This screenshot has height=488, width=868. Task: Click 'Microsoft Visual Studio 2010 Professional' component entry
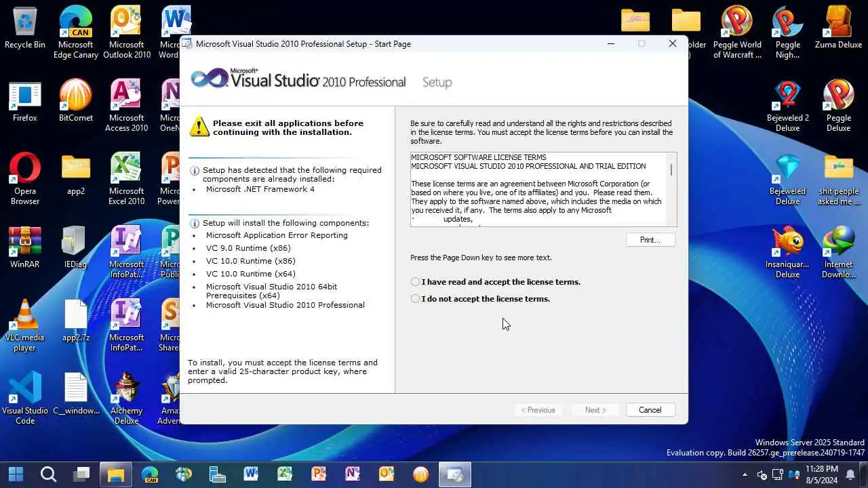tap(285, 305)
